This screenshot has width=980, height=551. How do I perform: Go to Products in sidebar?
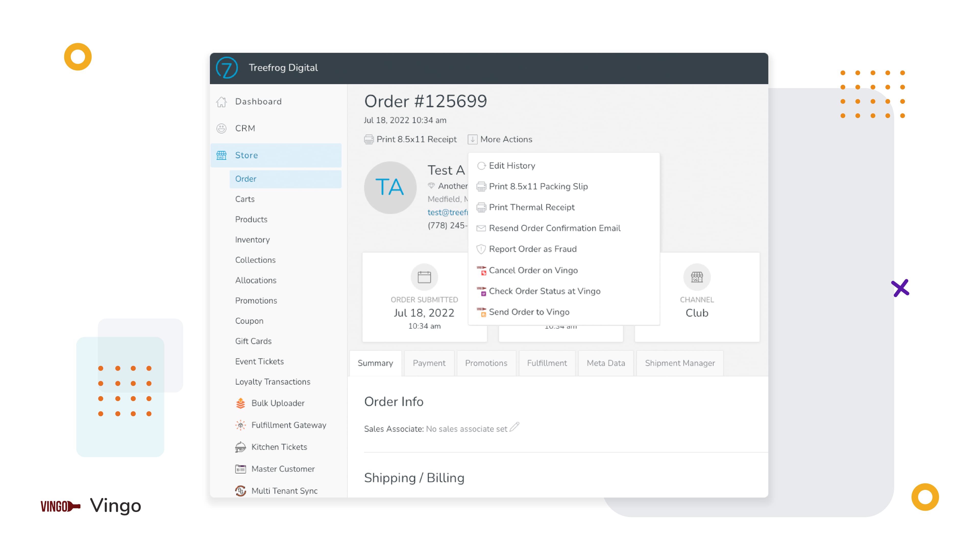pos(251,219)
